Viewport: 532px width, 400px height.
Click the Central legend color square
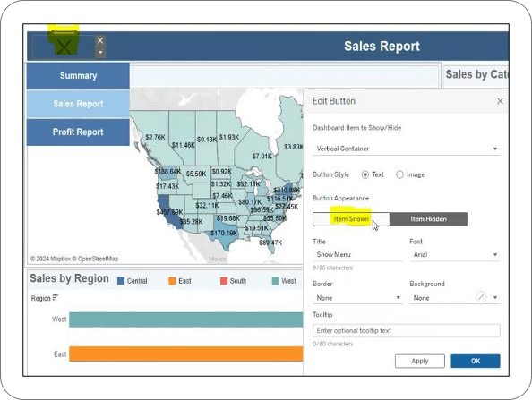tap(121, 281)
